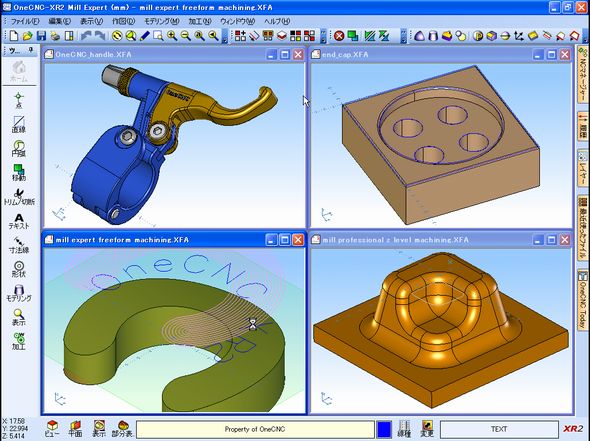
Task: Select the モデリング tool in sidebar
Action: coord(19,293)
